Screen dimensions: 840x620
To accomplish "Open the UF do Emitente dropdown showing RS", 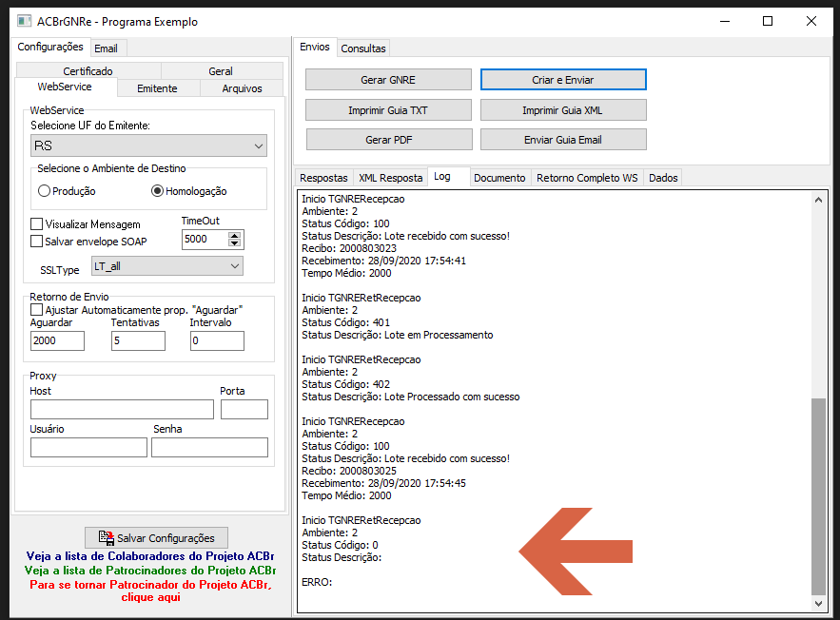I will point(148,145).
